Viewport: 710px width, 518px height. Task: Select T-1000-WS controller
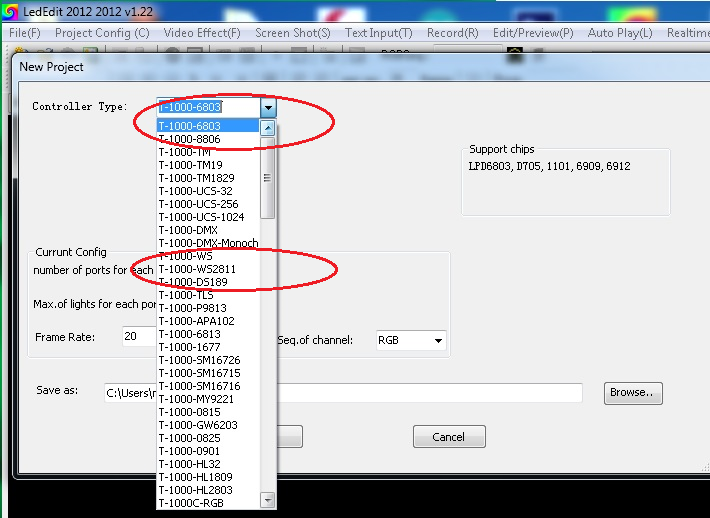coord(208,256)
